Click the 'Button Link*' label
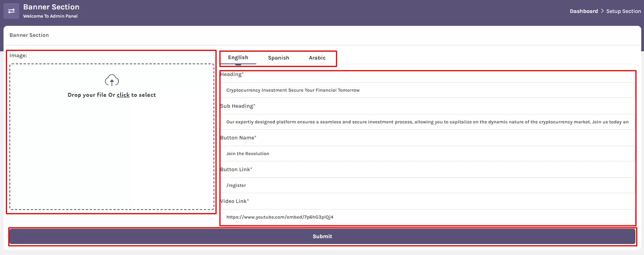644x255 pixels. tap(236, 170)
